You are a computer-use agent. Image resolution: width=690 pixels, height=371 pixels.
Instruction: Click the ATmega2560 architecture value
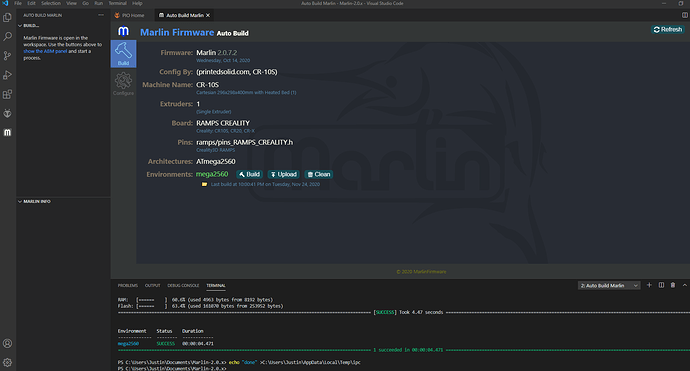click(216, 162)
